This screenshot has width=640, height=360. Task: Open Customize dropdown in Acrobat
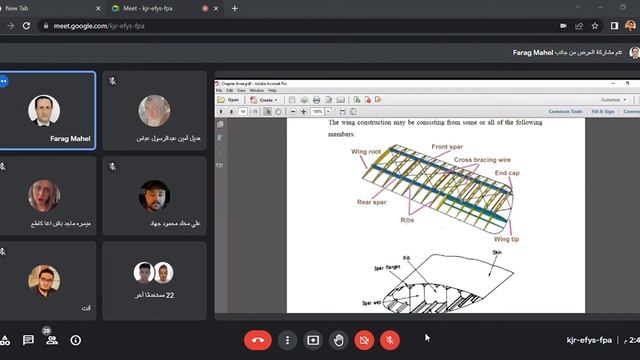613,100
